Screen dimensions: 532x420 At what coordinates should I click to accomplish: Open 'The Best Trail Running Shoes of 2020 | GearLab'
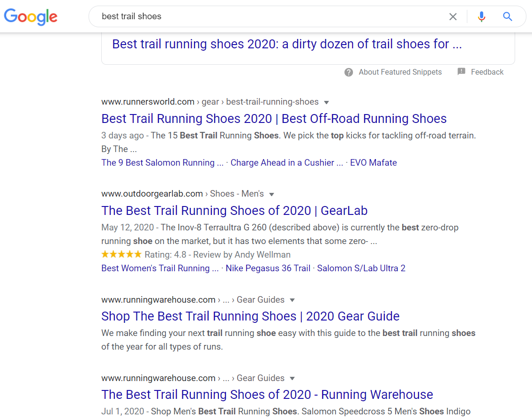pyautogui.click(x=234, y=211)
